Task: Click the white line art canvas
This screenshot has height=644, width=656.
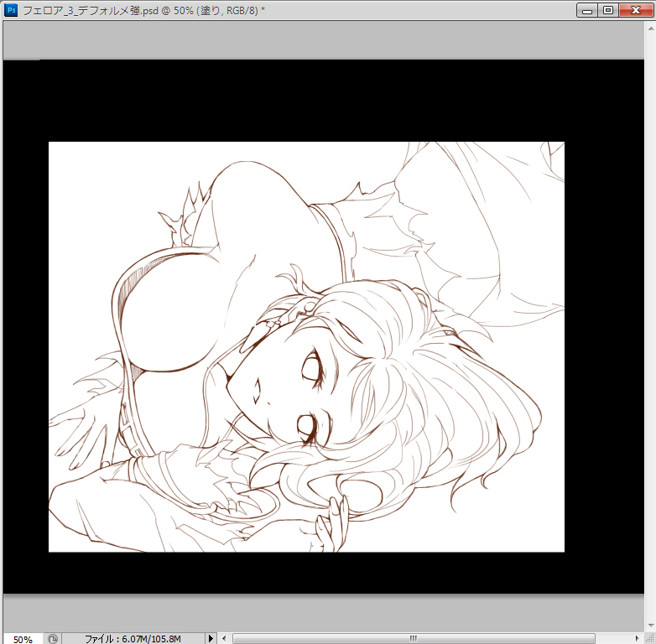Action: (x=306, y=346)
